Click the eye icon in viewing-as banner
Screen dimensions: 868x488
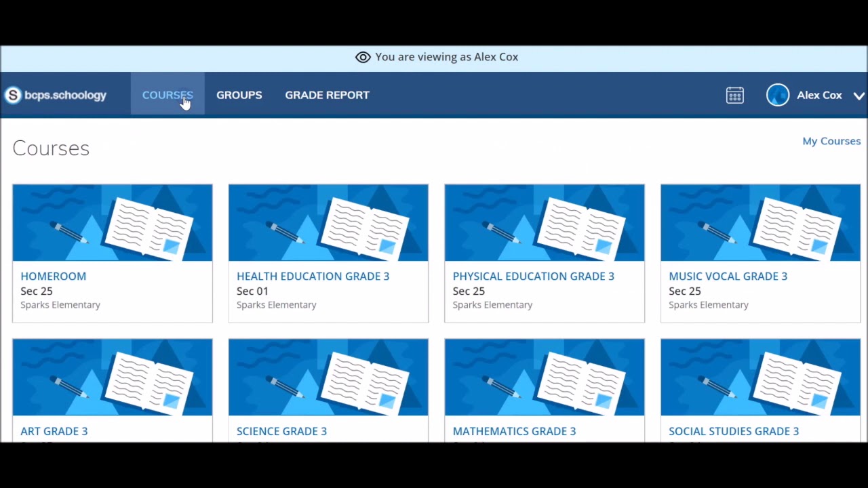(363, 57)
